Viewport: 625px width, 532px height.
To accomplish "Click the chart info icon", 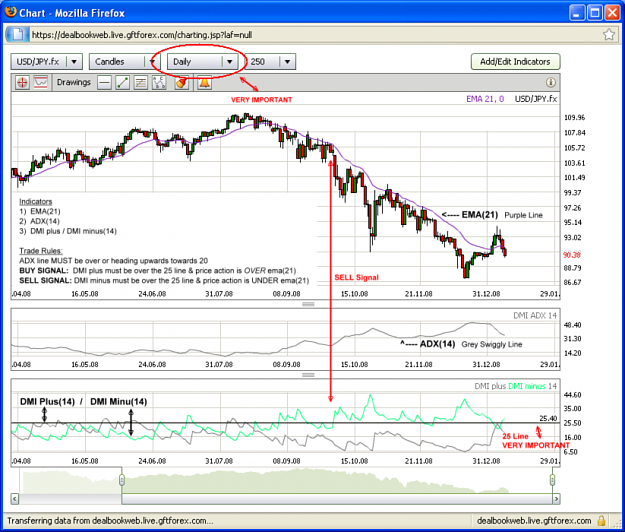I will (550, 82).
